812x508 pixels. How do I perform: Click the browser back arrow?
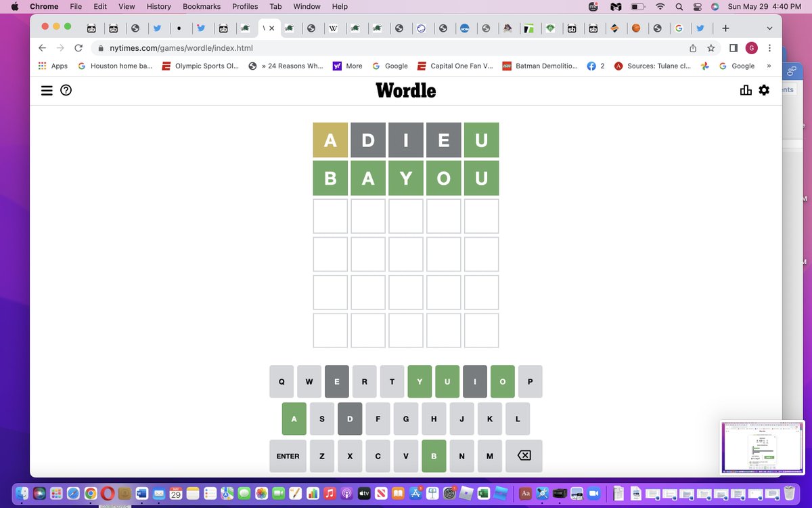(x=43, y=48)
